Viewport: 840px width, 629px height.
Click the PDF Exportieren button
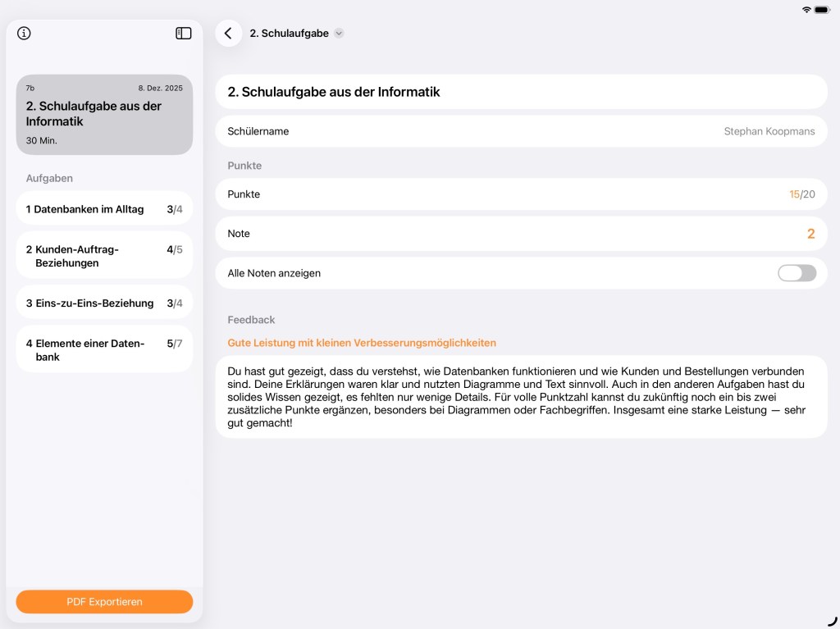click(x=104, y=602)
